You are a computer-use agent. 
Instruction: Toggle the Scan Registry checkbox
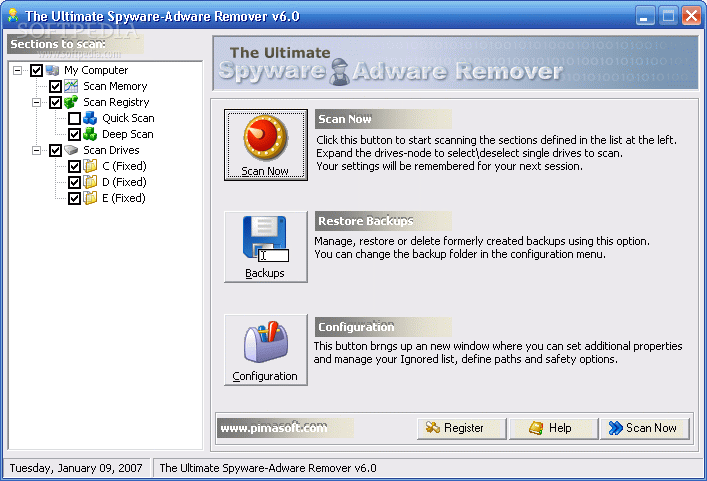(55, 102)
